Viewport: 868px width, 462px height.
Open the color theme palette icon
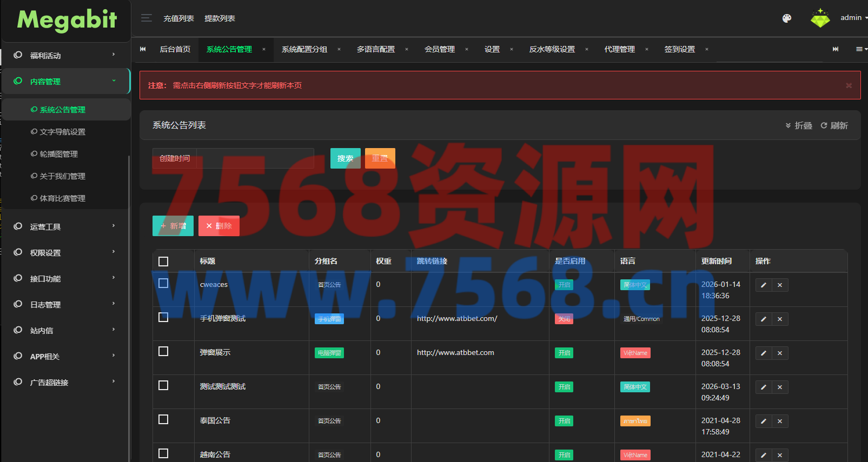tap(787, 18)
